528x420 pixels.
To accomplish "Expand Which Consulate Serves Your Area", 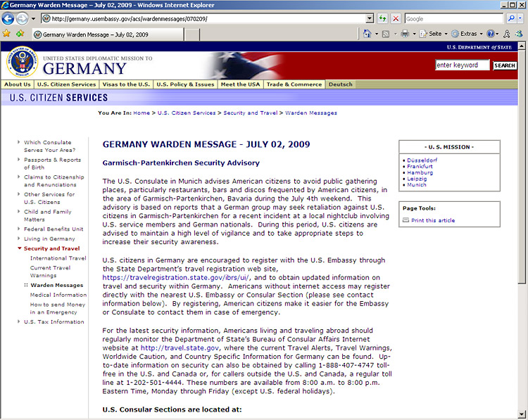I will [49, 146].
